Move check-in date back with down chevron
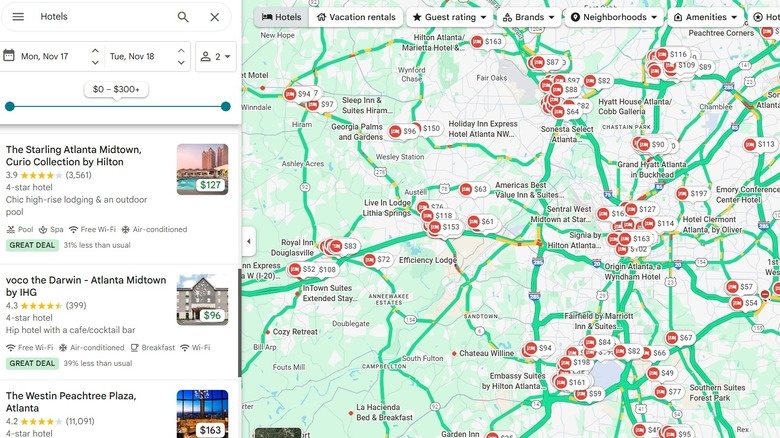This screenshot has width=780, height=438. click(x=95, y=63)
